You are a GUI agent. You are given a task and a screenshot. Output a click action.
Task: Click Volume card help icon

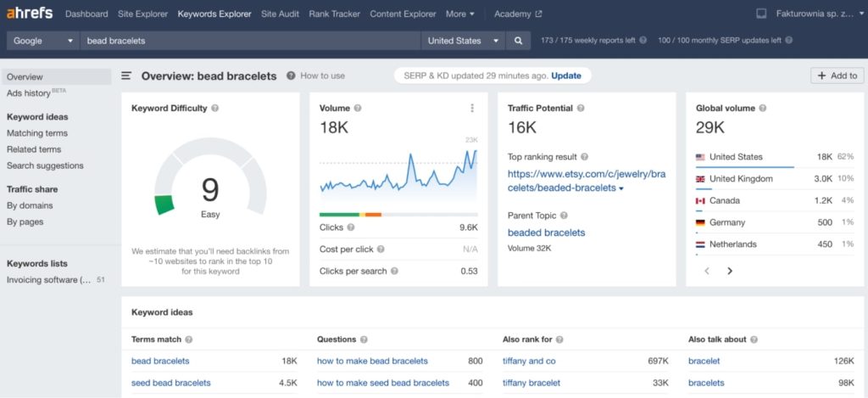pyautogui.click(x=358, y=108)
